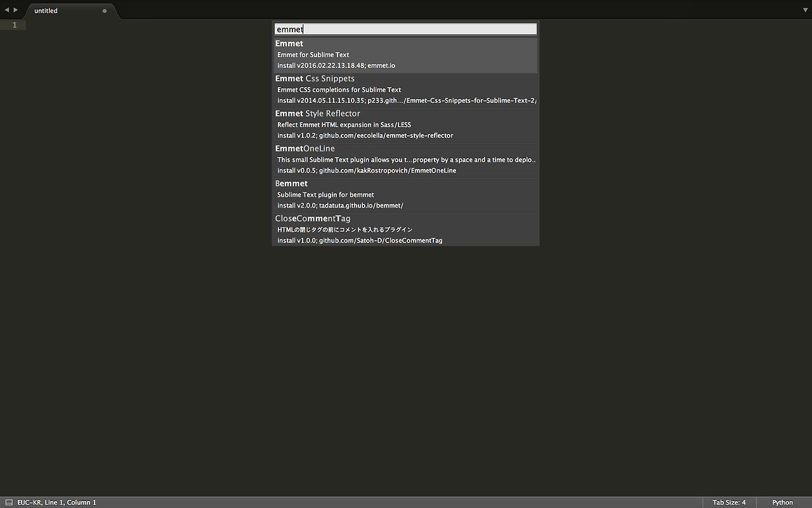Close the untitled tab via its dot
812x508 pixels.
105,11
